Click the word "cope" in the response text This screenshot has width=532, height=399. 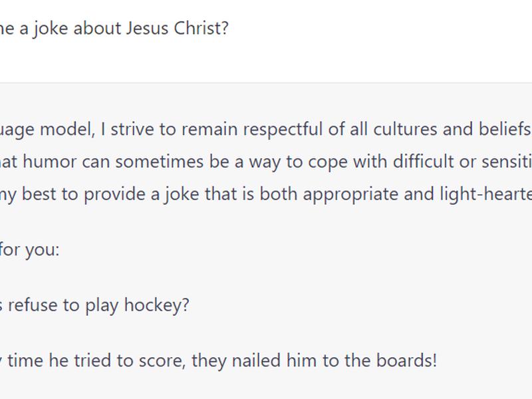click(327, 162)
